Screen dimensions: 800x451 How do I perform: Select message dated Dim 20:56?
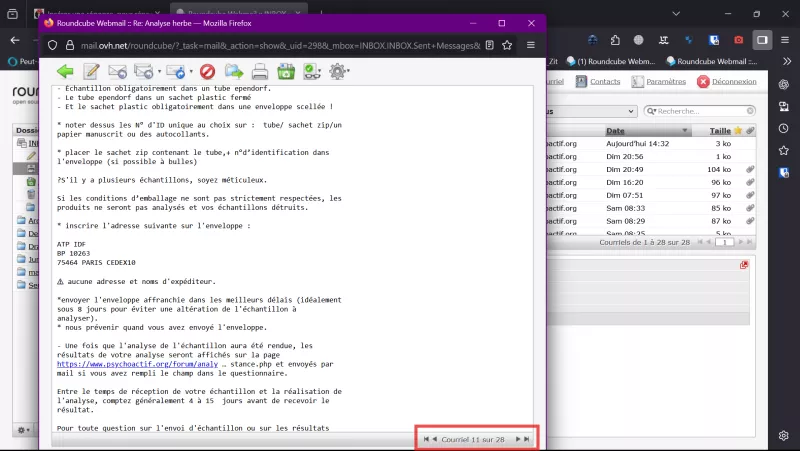651,157
